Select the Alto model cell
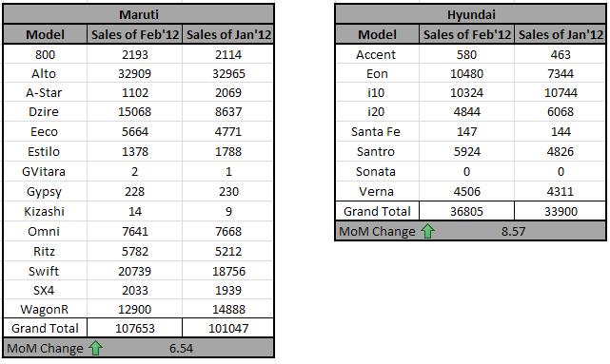 45,73
